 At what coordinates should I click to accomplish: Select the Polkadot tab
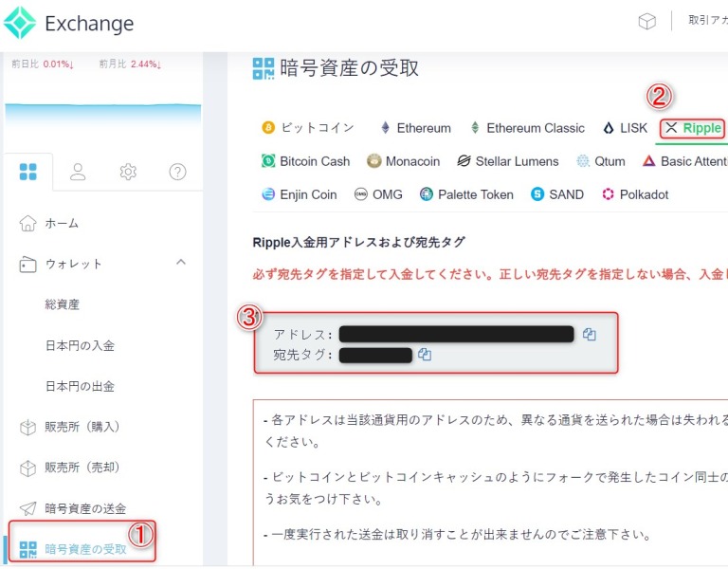tap(635, 194)
